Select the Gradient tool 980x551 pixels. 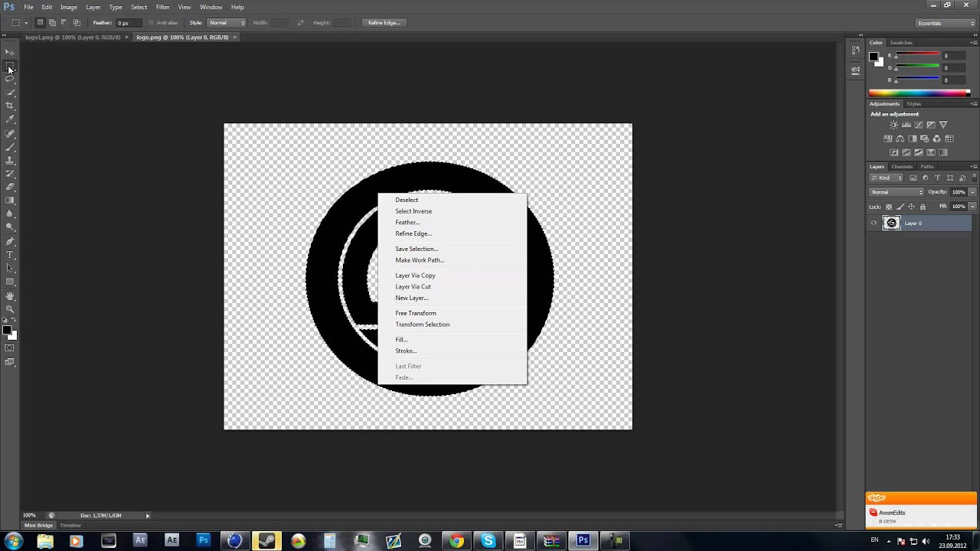point(10,201)
